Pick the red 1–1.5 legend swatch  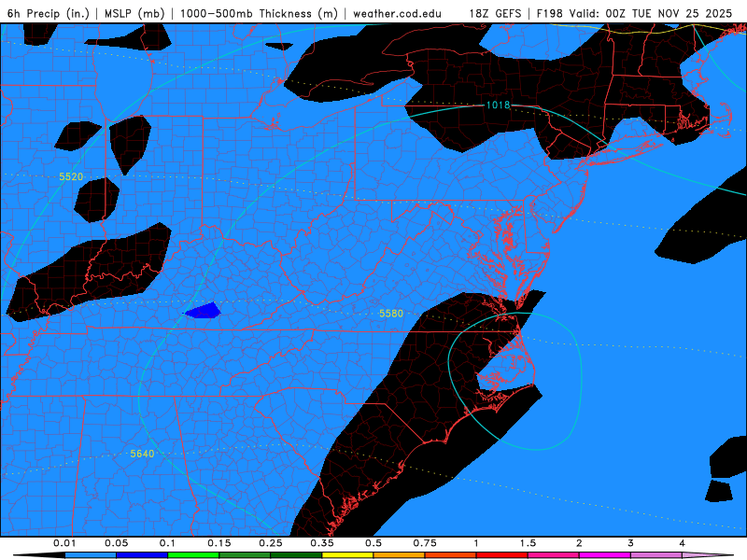pyautogui.click(x=502, y=555)
